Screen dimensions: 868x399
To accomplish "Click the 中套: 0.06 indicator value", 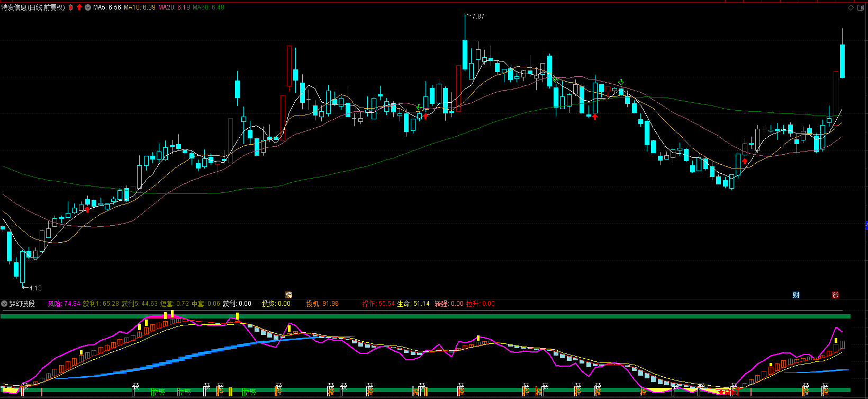I will click(x=206, y=304).
